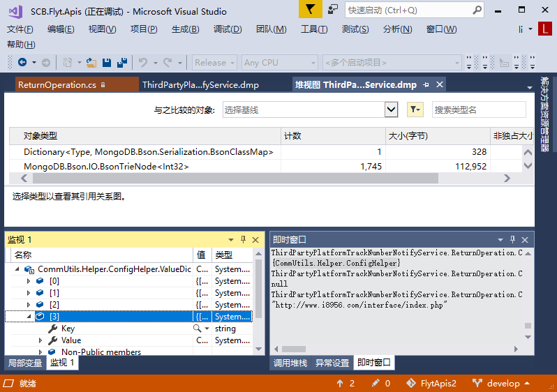Close the 即时窗口 immediate panel
Viewport: 557px width, 392px height.
525,240
